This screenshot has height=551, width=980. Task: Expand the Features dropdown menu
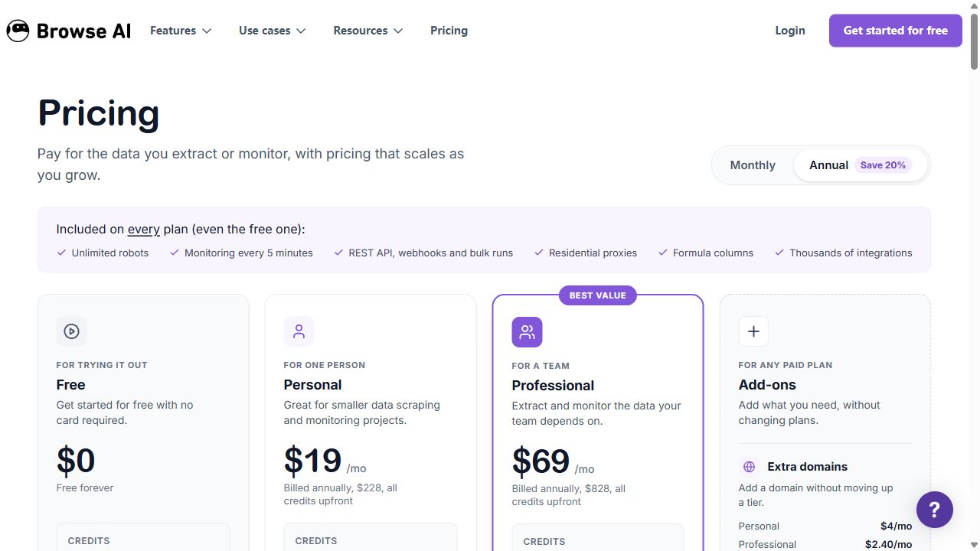pos(181,31)
